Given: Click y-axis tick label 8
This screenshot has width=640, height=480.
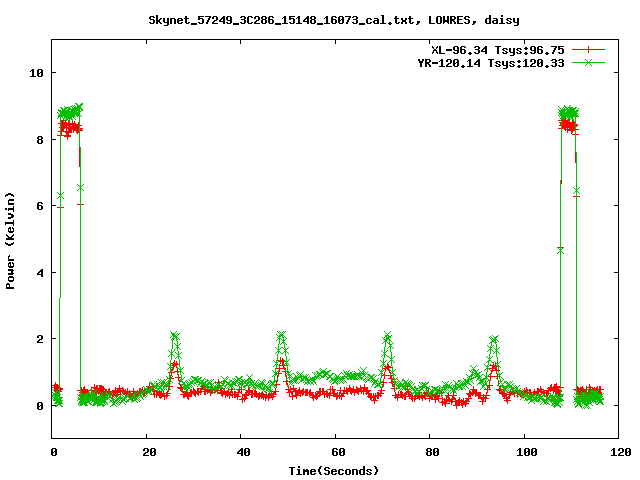Looking at the screenshot, I should 40,140.
